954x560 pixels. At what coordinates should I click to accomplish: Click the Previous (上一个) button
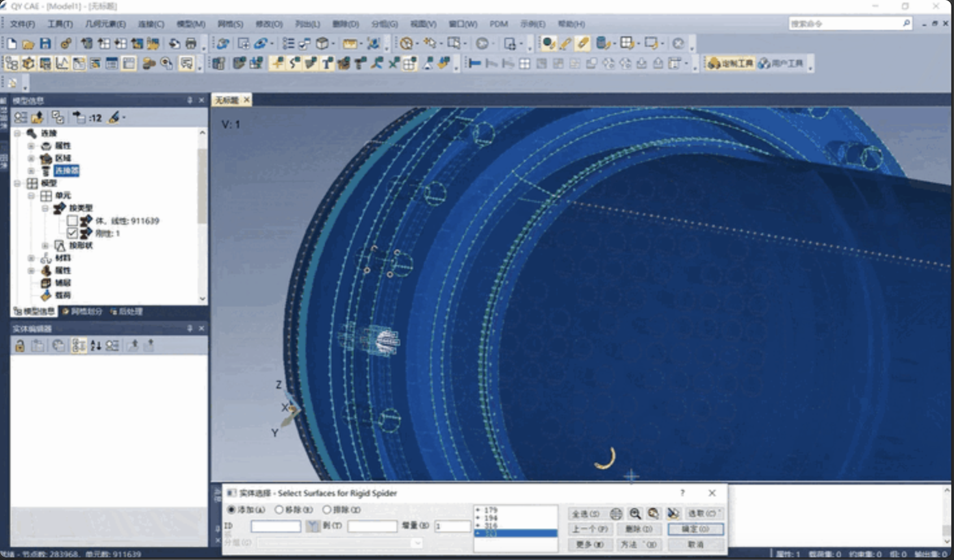coord(590,529)
